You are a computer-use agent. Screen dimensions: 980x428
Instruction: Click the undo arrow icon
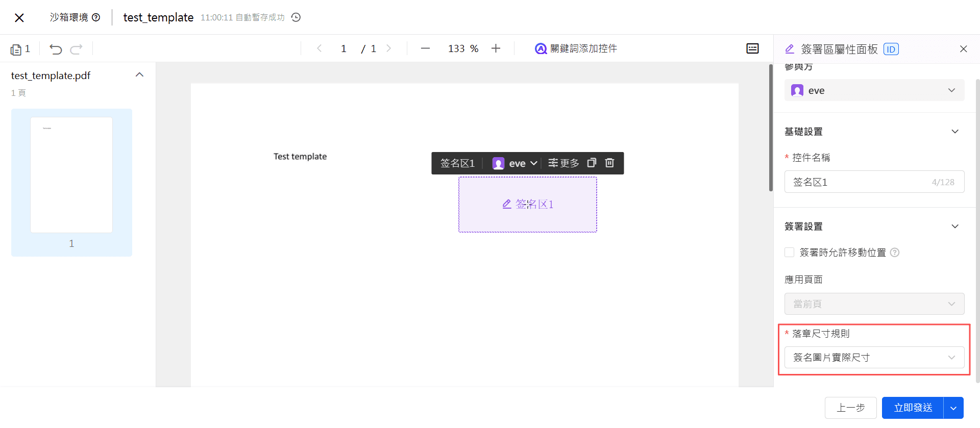click(x=56, y=49)
